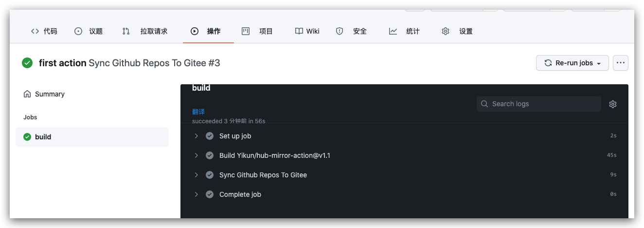Open the Re-run jobs dropdown

click(x=572, y=63)
